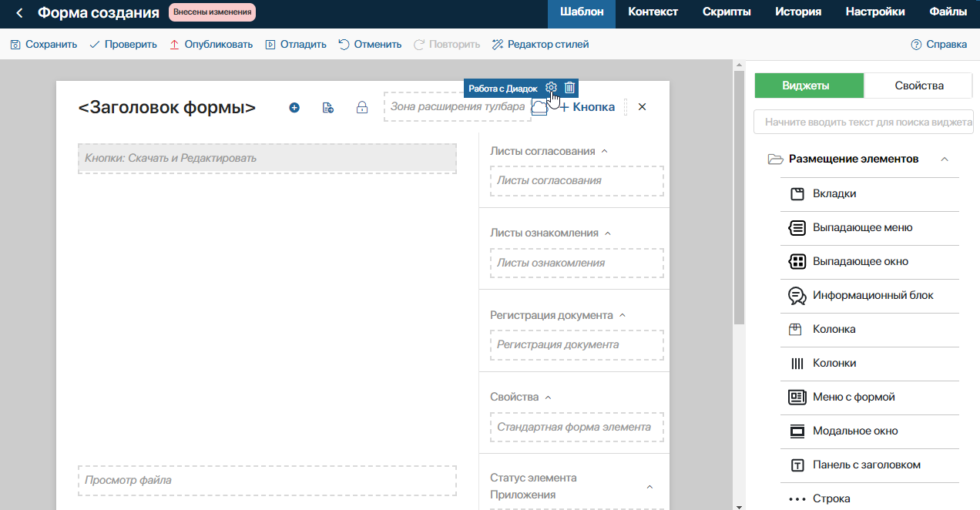
Task: Pick the Строка widget
Action: point(870,498)
